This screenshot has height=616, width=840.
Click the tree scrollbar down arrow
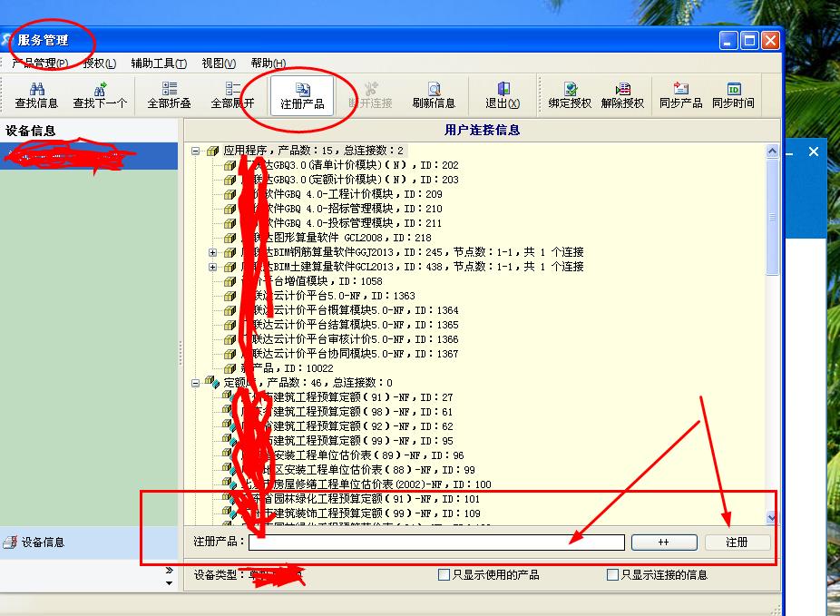[x=772, y=517]
